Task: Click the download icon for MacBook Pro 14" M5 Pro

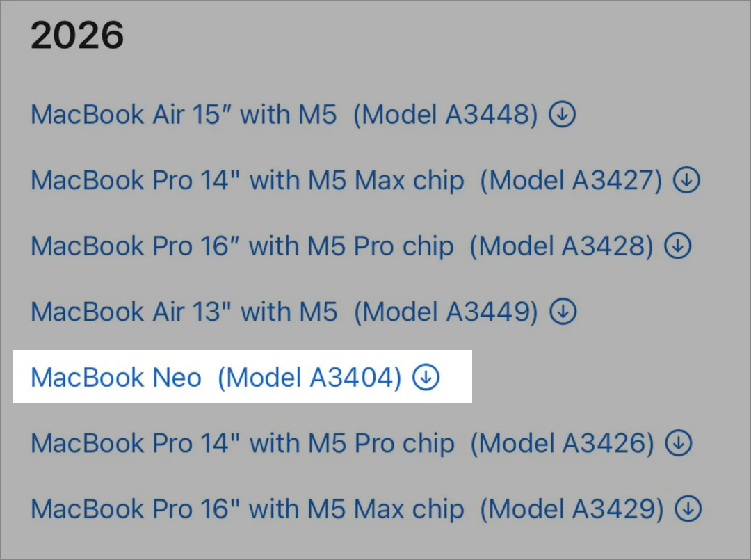Action: click(680, 442)
